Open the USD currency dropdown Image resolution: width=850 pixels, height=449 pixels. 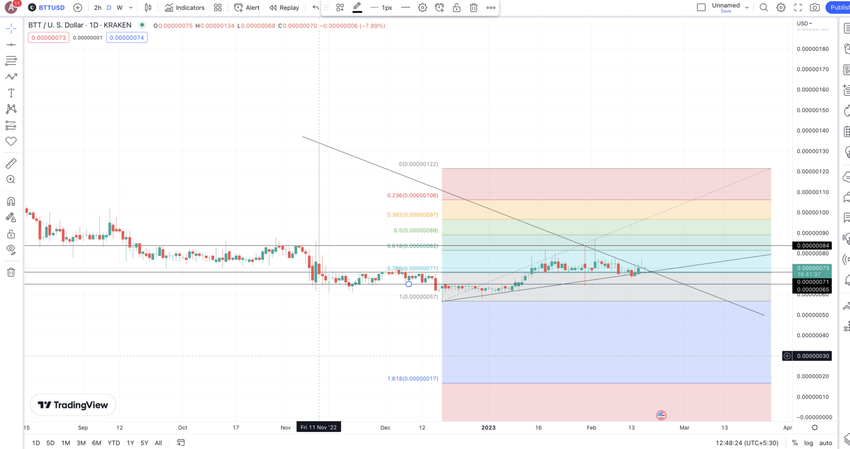click(x=804, y=23)
